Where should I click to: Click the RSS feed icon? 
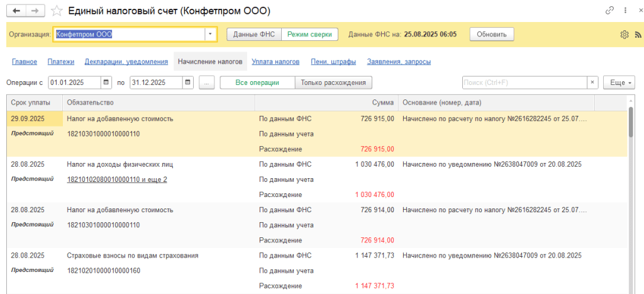[x=637, y=35]
